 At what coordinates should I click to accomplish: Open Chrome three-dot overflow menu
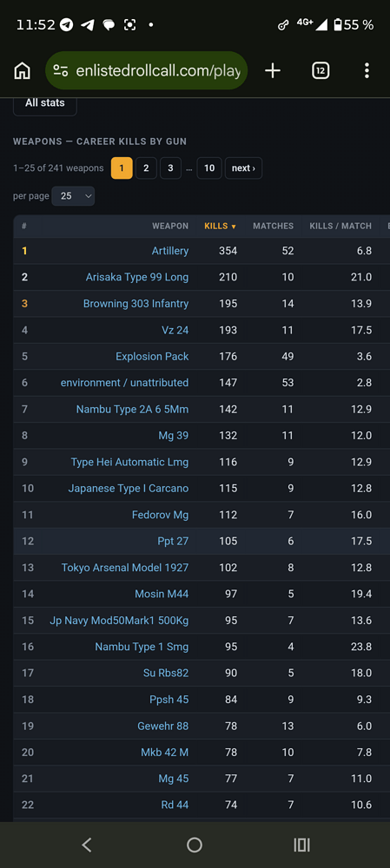click(x=367, y=71)
